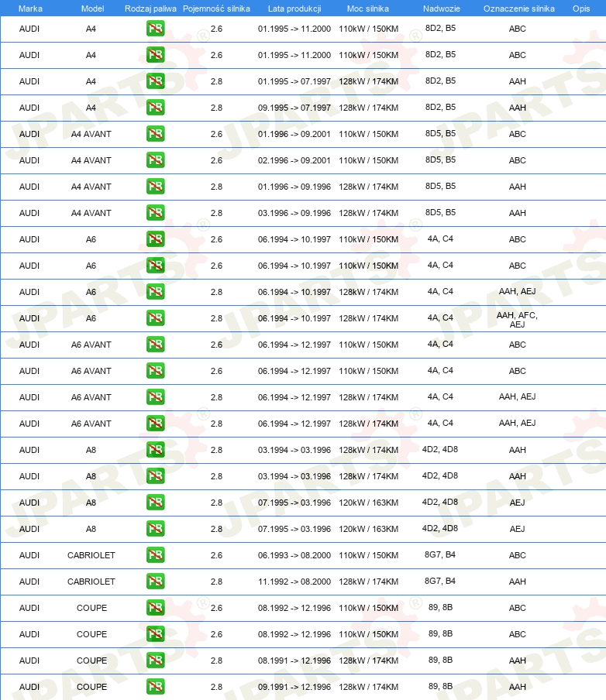Click fuel icon in A4 AVANT row starting 02.1996

(x=156, y=160)
